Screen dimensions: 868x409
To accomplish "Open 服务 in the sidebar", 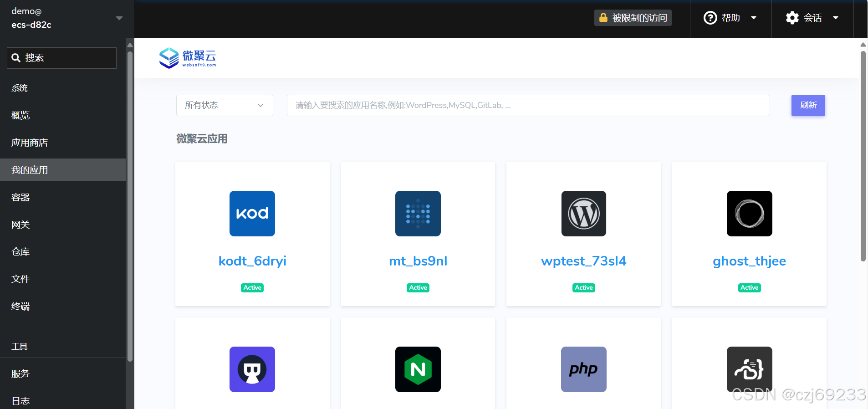I will tap(63, 374).
